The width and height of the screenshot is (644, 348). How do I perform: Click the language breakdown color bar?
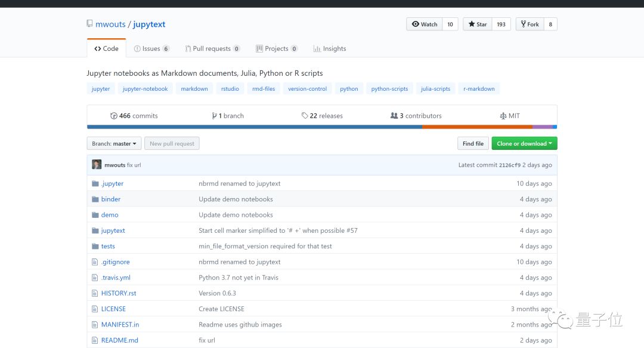click(x=322, y=127)
